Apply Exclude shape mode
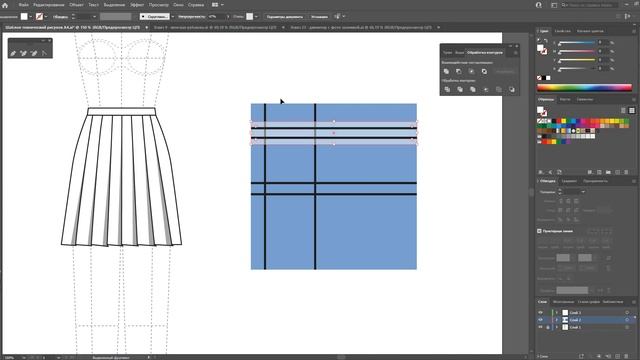 click(x=484, y=71)
